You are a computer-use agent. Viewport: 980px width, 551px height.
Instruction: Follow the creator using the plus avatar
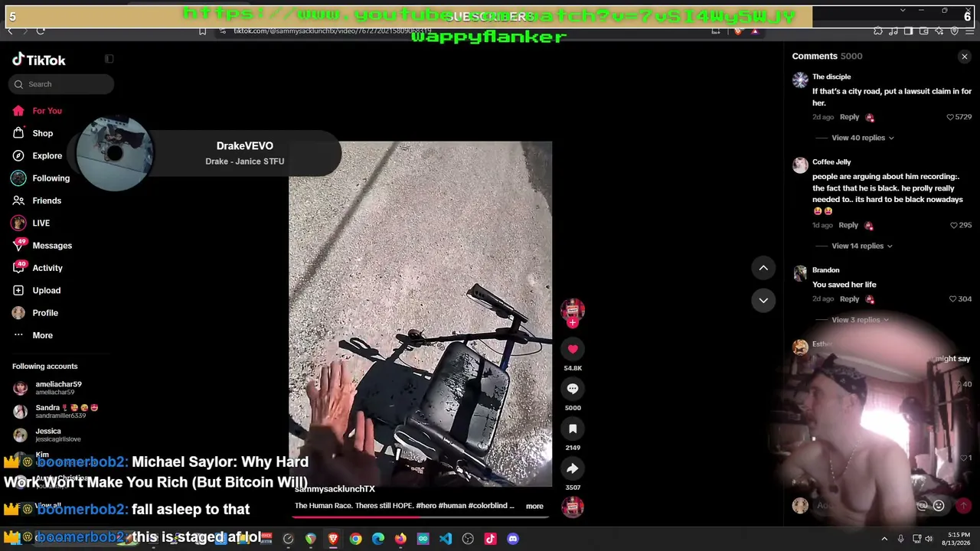pyautogui.click(x=573, y=322)
